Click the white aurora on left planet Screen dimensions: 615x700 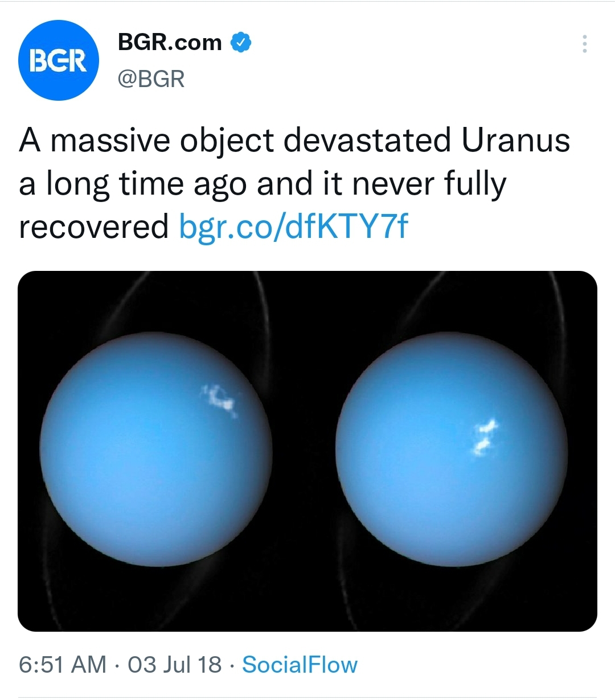click(219, 399)
